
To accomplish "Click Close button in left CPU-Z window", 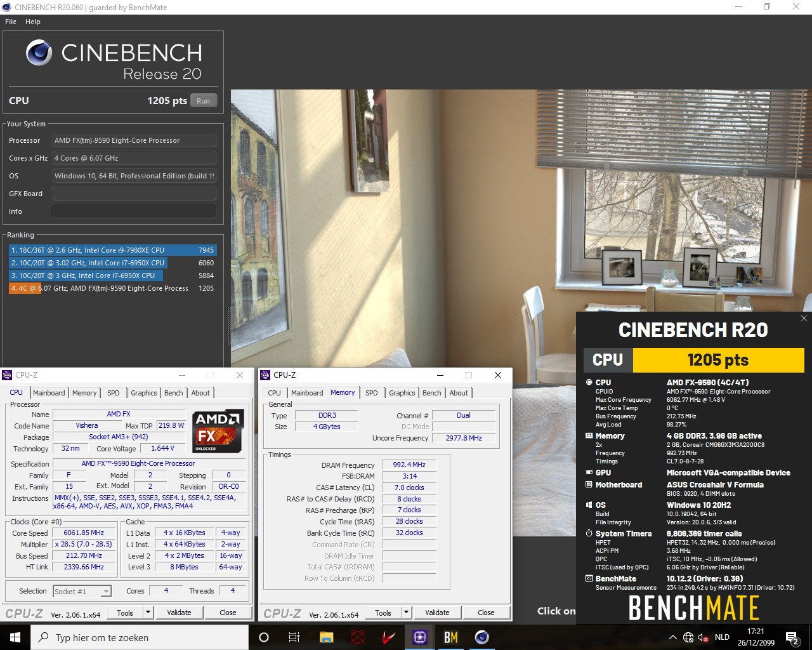I will click(228, 613).
